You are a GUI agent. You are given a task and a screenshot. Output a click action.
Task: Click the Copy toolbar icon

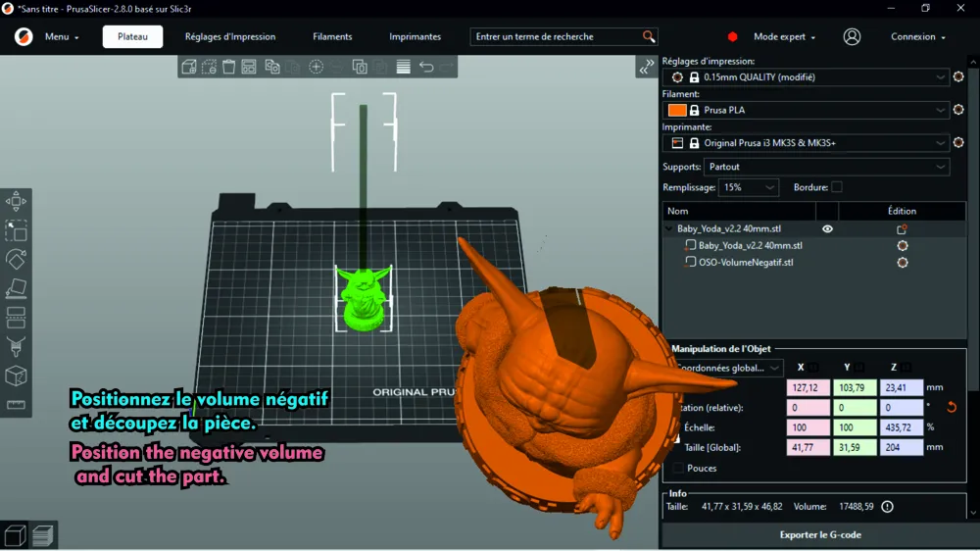[271, 67]
